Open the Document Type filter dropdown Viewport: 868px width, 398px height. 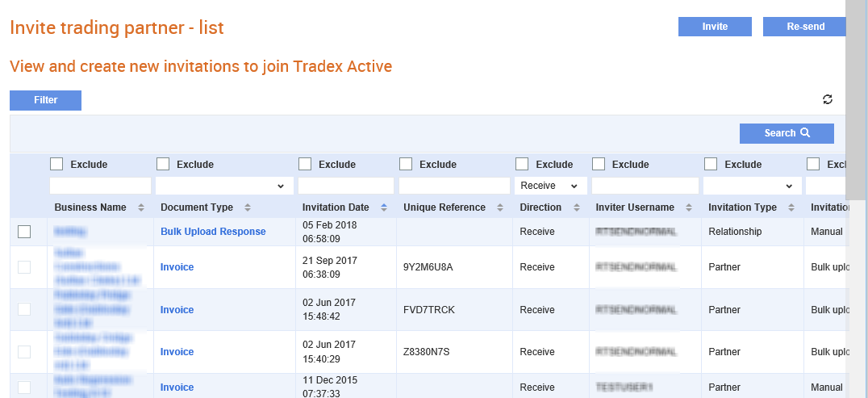225,186
